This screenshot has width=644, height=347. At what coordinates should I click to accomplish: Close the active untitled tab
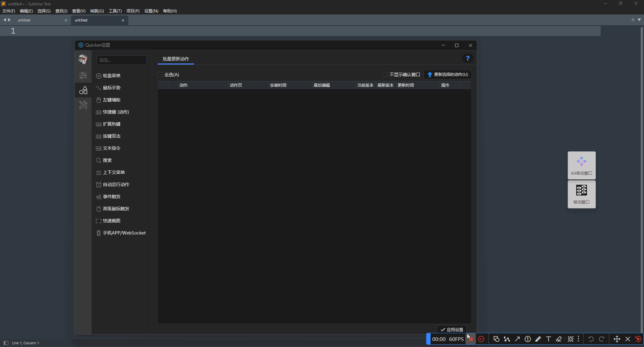pos(123,20)
